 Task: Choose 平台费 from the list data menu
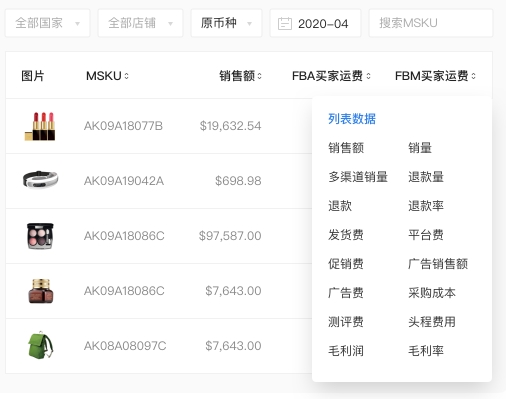pos(426,235)
